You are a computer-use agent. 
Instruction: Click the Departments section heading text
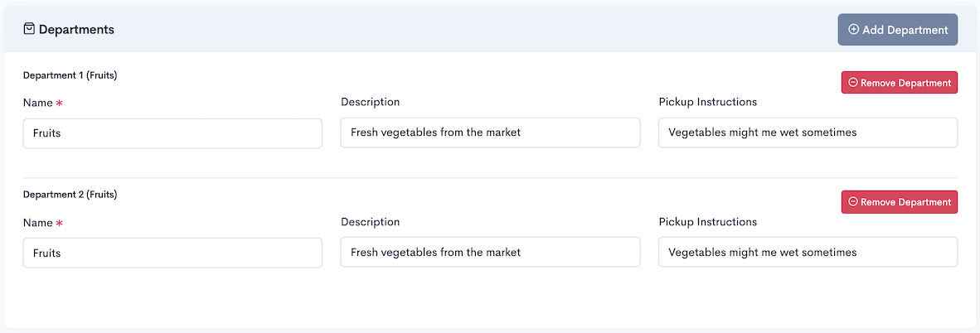tap(76, 29)
